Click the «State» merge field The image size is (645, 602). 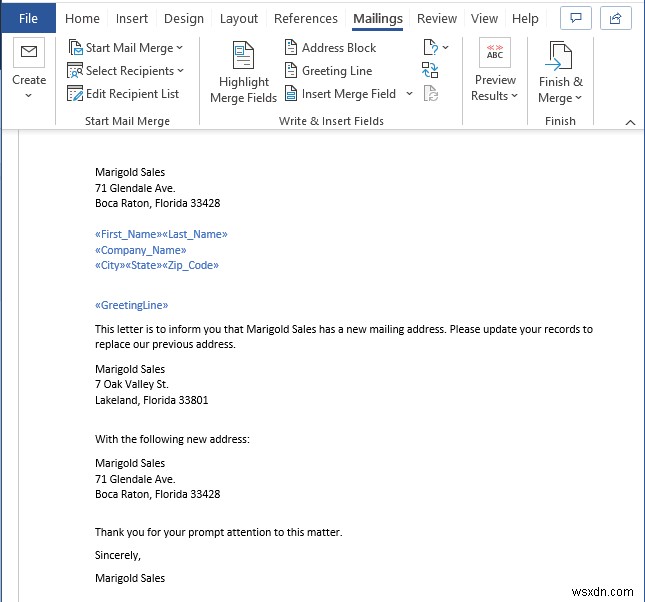point(144,265)
